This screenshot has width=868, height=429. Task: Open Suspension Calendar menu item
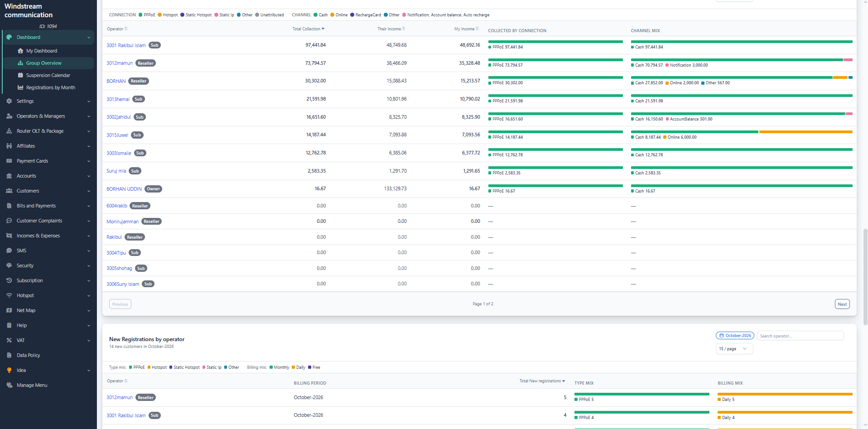(x=48, y=75)
